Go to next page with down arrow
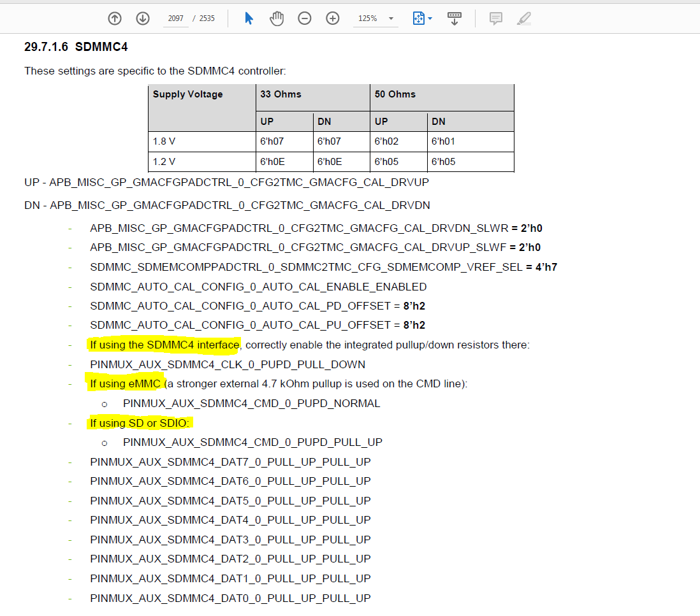 tap(143, 18)
